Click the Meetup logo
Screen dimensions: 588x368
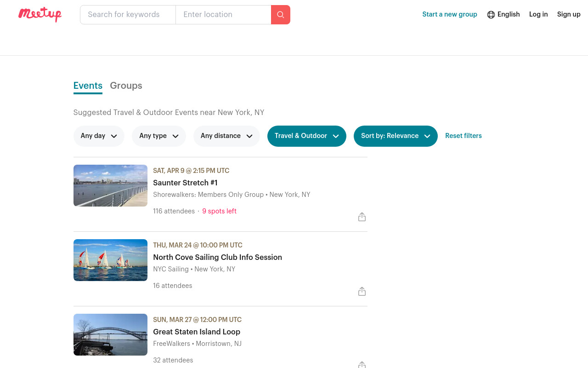point(40,14)
